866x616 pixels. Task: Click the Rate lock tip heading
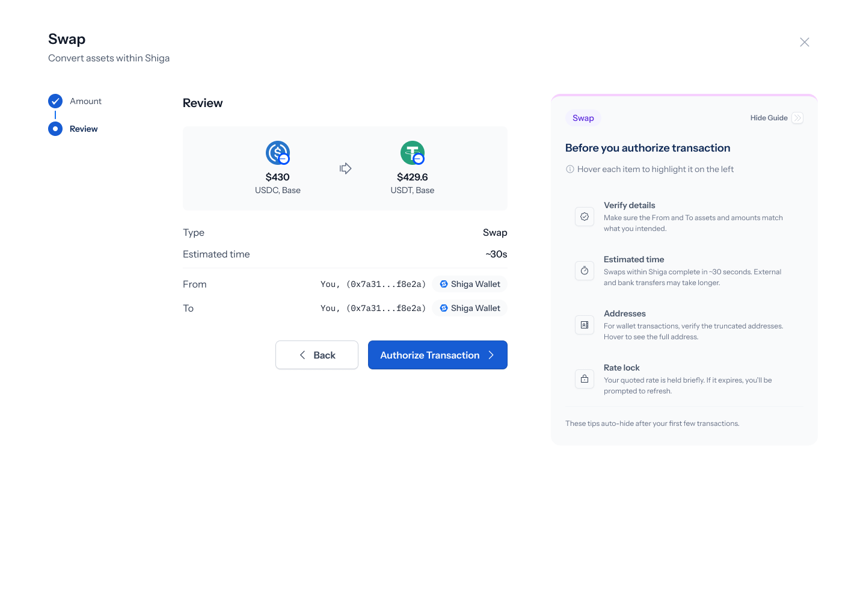pyautogui.click(x=622, y=368)
